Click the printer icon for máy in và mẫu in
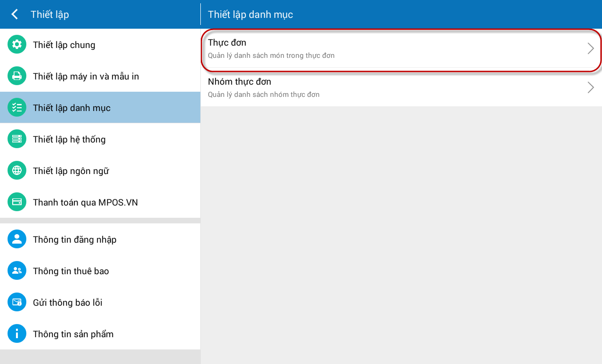The image size is (602, 364). [17, 76]
